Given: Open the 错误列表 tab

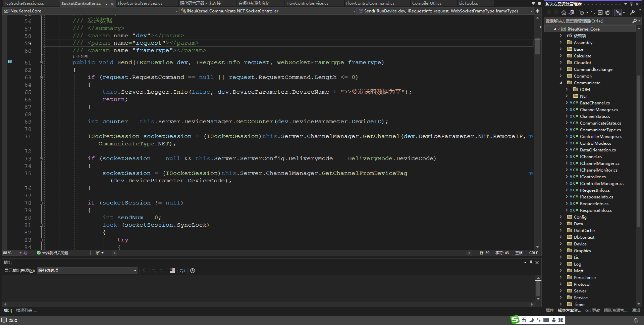Looking at the screenshot, I should pos(26,311).
